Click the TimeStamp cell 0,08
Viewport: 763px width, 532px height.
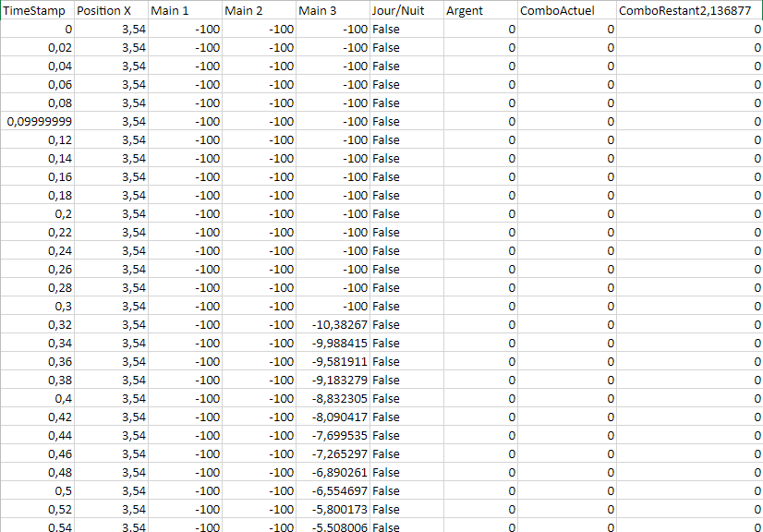38,103
